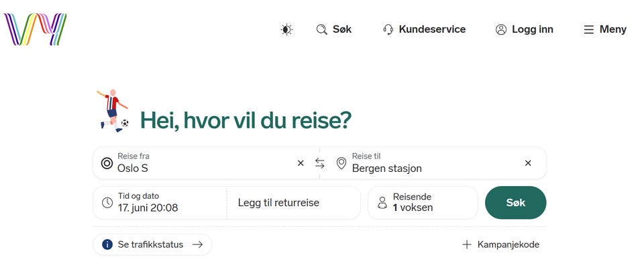Toggle the light/dark theme sun icon

(x=286, y=30)
